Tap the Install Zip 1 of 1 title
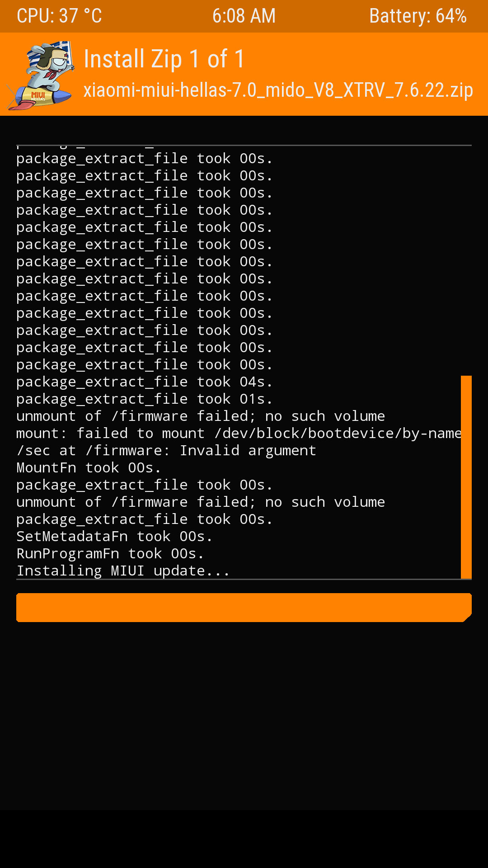 point(164,59)
